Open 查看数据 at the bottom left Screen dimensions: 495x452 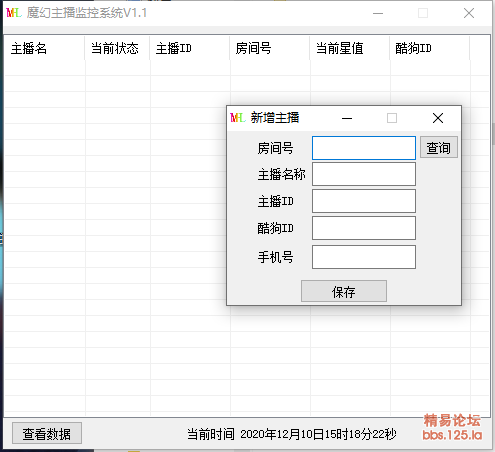pyautogui.click(x=47, y=433)
